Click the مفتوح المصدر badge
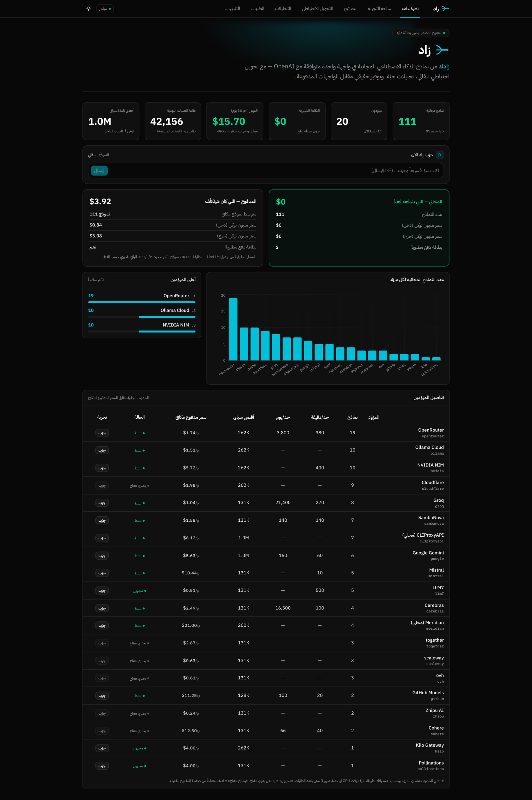Viewport: 532px width, 800px height. pos(421,33)
